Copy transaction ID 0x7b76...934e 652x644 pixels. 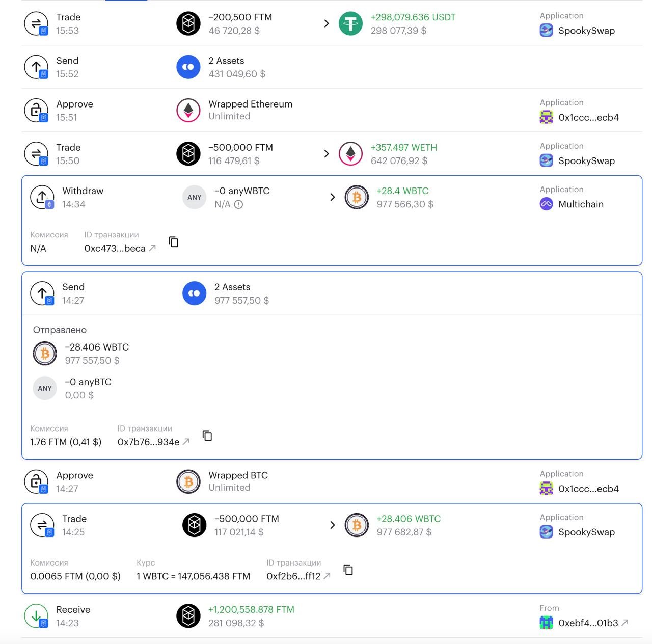(207, 436)
